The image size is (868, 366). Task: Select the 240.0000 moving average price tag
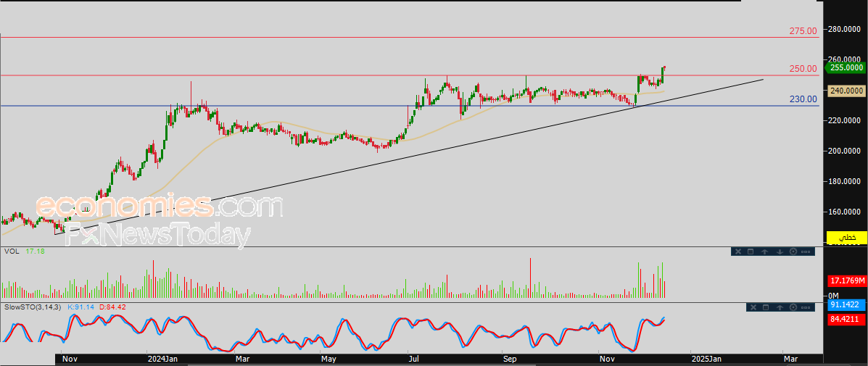846,91
